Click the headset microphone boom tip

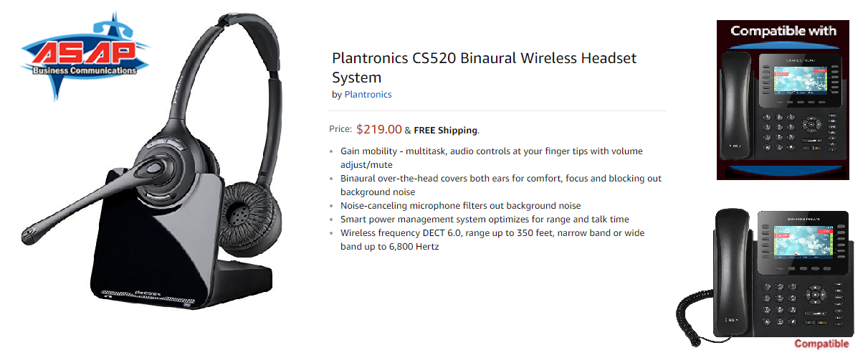coord(31,233)
